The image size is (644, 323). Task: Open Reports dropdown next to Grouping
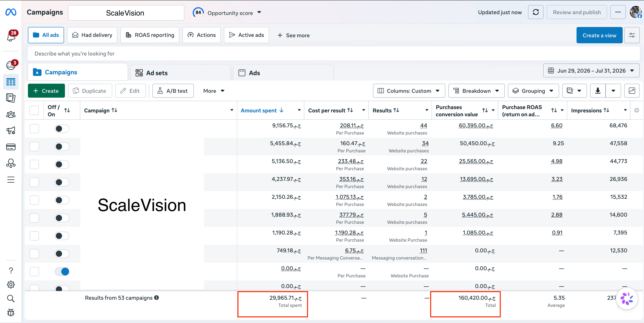574,91
